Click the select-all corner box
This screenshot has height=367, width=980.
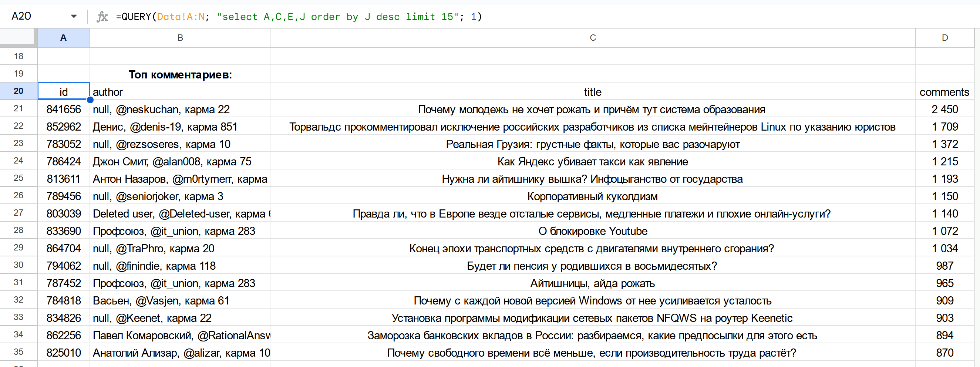click(x=18, y=38)
